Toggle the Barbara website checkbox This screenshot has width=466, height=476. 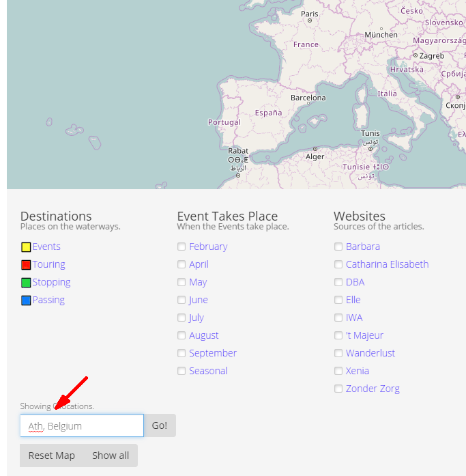click(338, 247)
